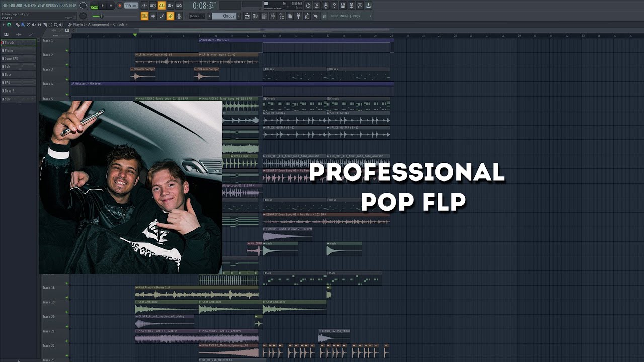The image size is (644, 362).
Task: Open the Playlist view icon
Action: pos(247,16)
